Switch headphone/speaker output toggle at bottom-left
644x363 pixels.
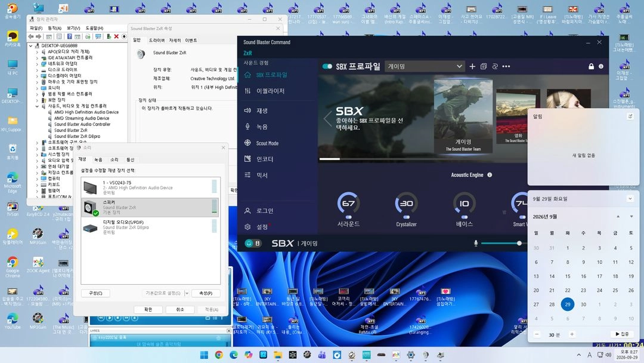point(253,244)
